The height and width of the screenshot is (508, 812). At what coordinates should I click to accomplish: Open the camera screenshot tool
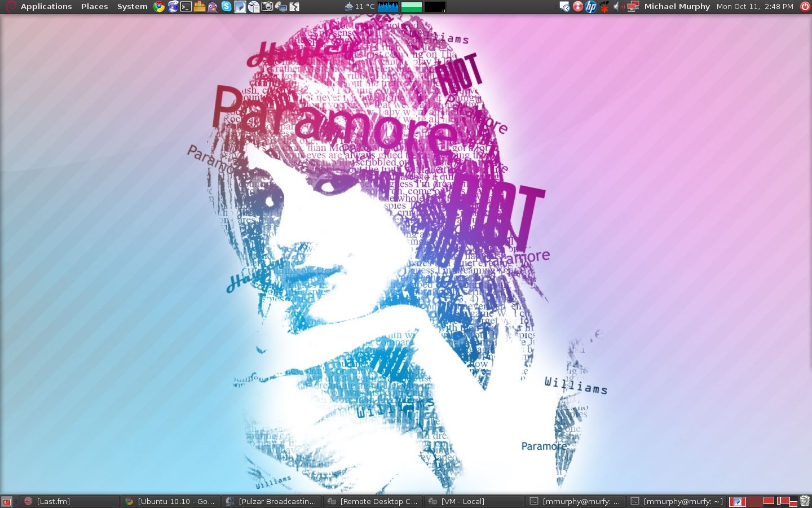(267, 7)
